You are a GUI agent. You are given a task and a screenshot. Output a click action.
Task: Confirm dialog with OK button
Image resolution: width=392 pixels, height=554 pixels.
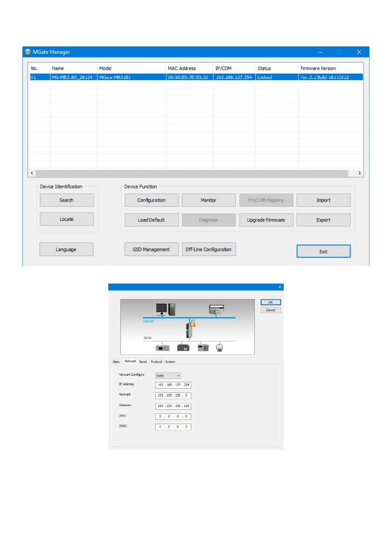(x=271, y=302)
